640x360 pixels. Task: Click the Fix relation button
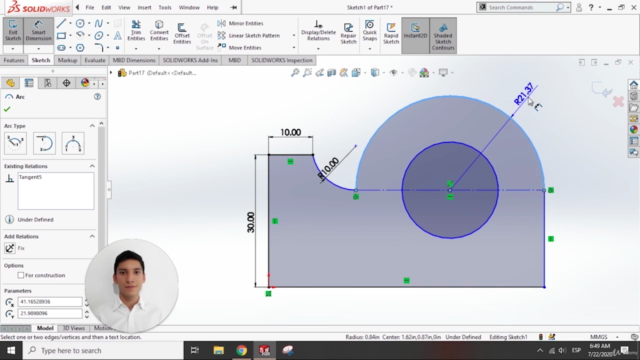pos(10,248)
